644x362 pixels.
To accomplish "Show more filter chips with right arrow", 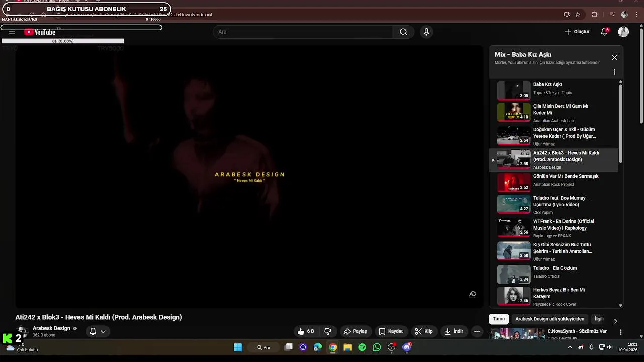I will pos(615,320).
